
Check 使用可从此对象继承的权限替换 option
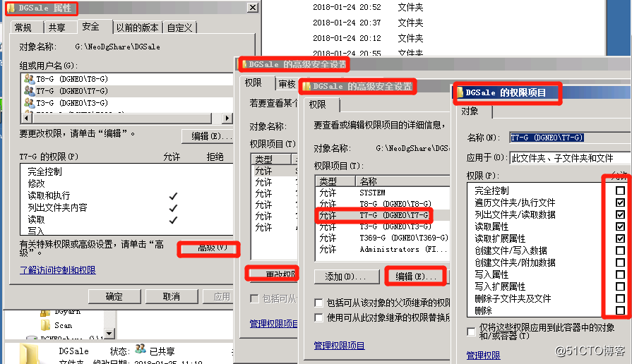point(318,317)
